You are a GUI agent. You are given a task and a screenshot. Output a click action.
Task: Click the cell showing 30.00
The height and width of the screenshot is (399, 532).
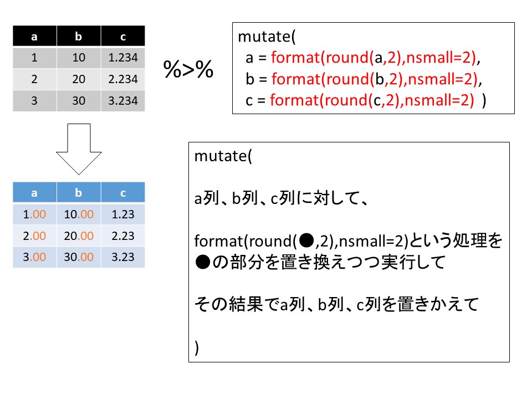coord(79,257)
